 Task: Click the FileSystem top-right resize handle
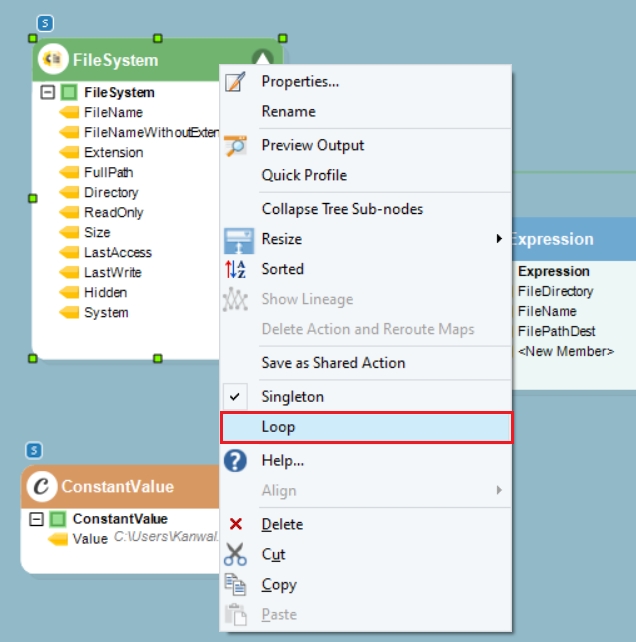click(283, 38)
